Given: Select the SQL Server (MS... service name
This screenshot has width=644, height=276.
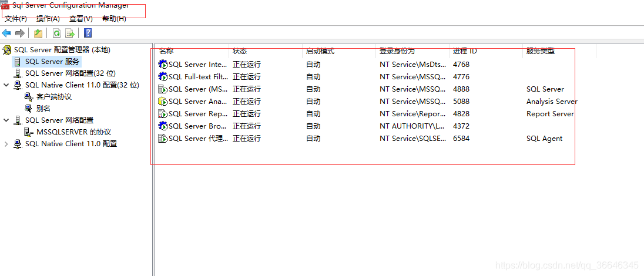Looking at the screenshot, I should click(x=198, y=89).
